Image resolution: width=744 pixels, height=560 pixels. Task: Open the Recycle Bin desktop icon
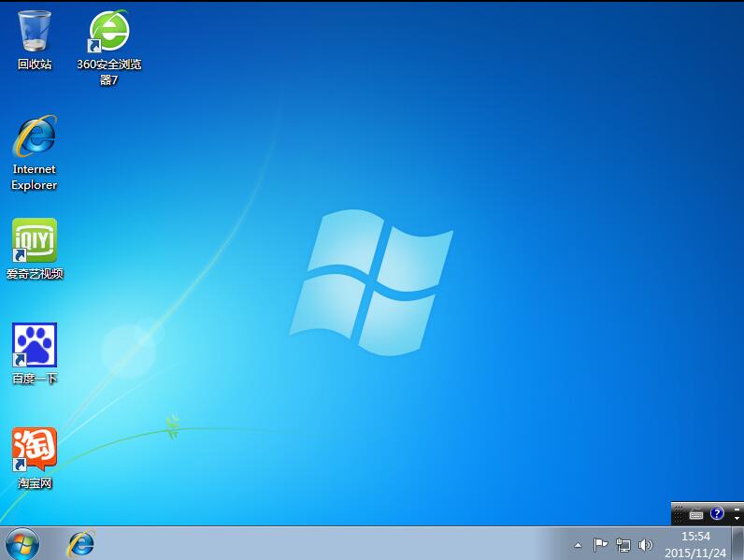[35, 34]
